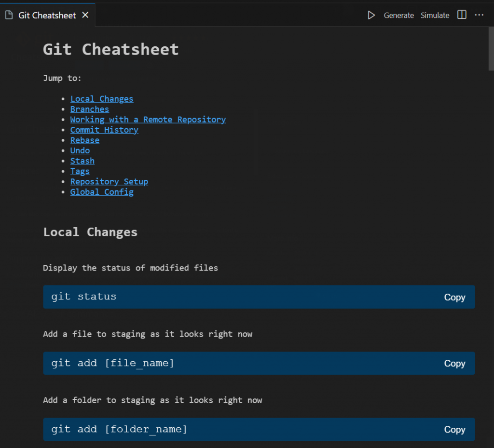Click the 'Jump to:' label

coord(62,78)
